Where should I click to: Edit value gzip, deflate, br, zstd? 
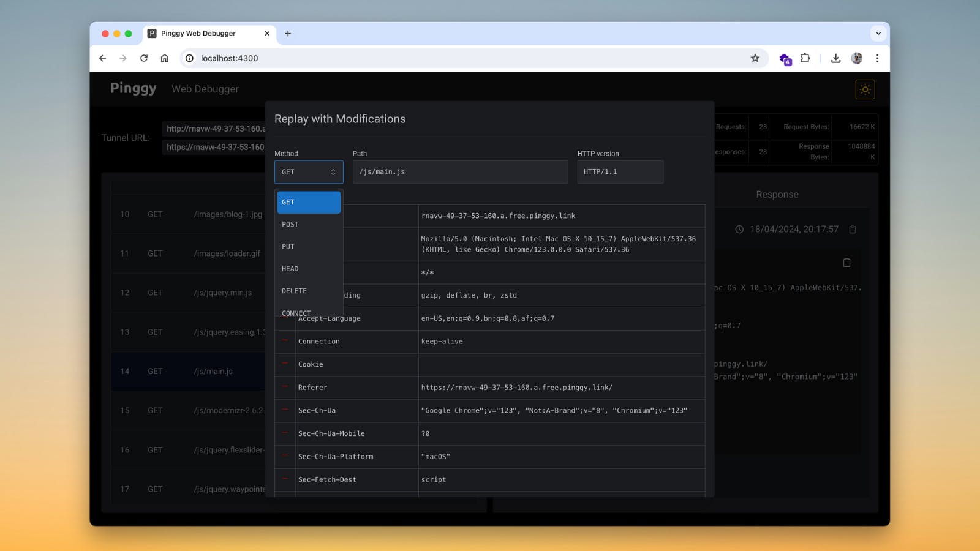[x=562, y=295]
